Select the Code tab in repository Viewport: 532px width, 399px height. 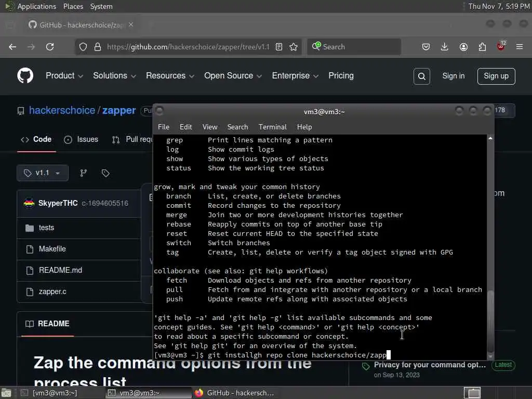pos(36,139)
